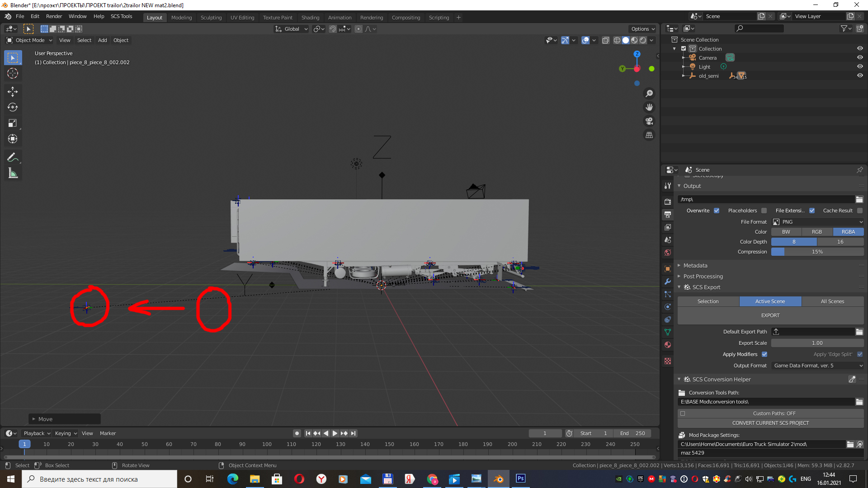Switch to wireframe viewport shading
Viewport: 868px width, 488px height.
tap(617, 40)
